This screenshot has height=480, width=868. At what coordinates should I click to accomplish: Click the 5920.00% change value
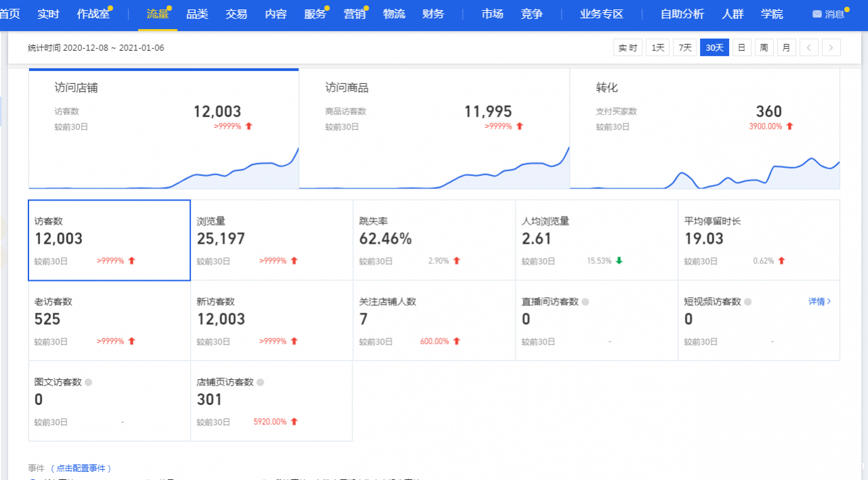coord(270,422)
